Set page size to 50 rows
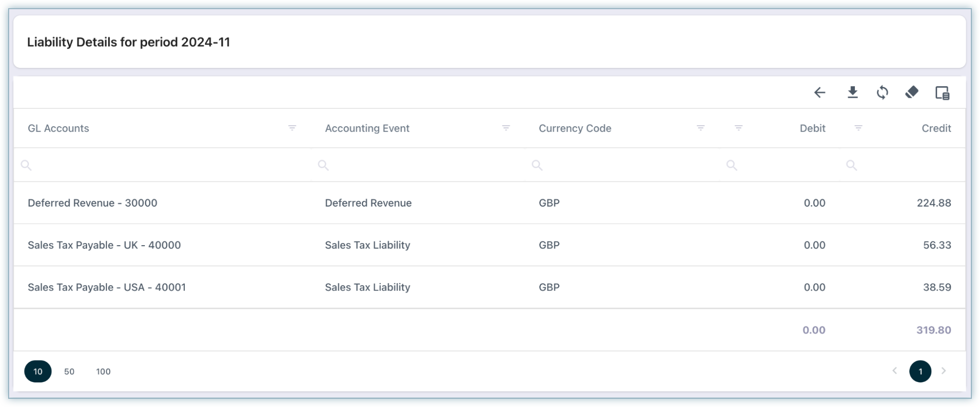Image resolution: width=980 pixels, height=407 pixels. click(69, 371)
